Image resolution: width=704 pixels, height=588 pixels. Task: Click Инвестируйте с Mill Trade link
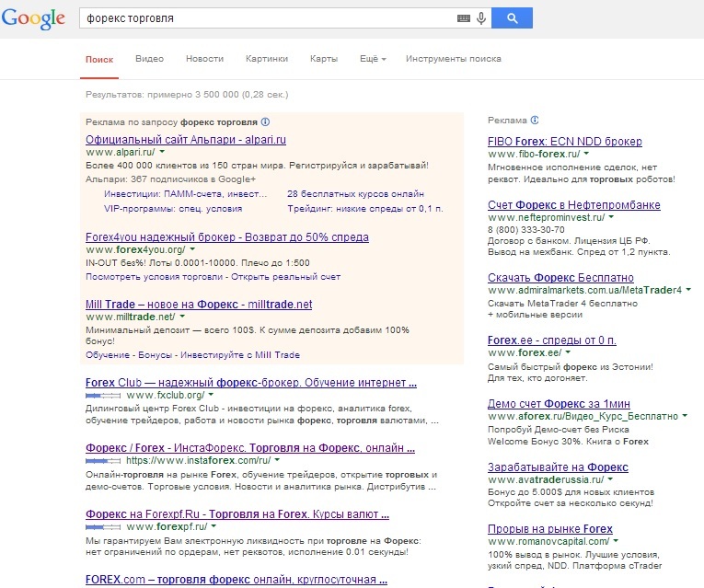click(x=240, y=355)
